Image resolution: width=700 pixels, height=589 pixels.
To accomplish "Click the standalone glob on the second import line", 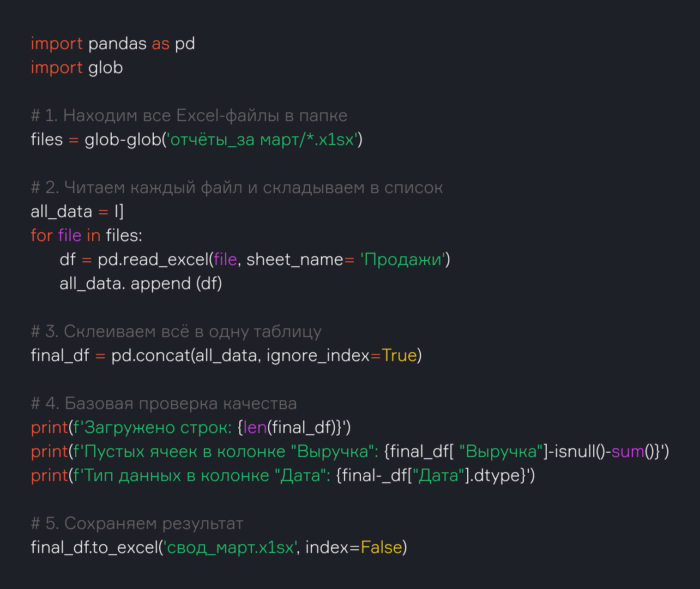I will tap(105, 68).
